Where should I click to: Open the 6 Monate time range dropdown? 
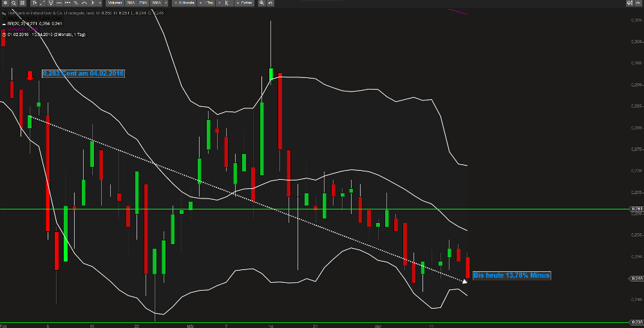coord(185,3)
